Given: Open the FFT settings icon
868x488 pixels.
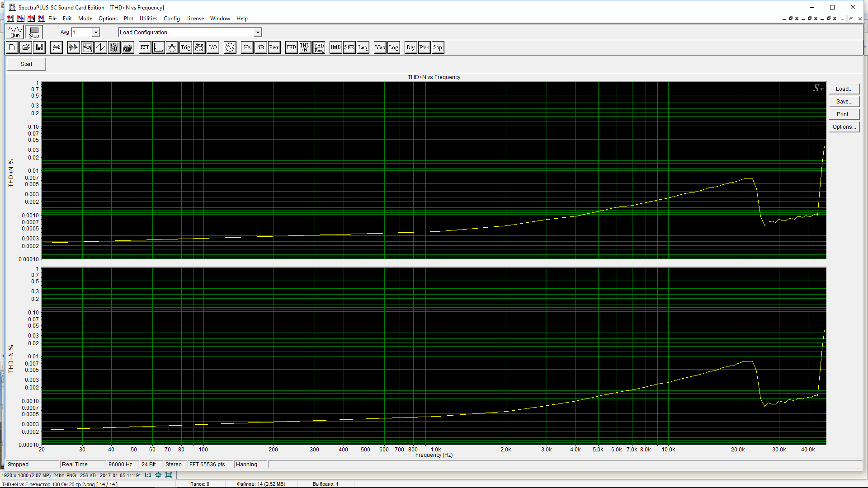Looking at the screenshot, I should (x=145, y=47).
